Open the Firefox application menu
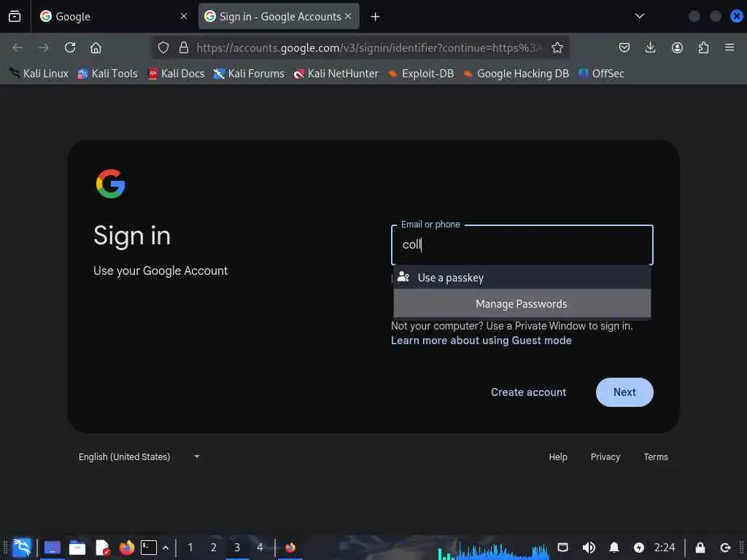 point(729,47)
